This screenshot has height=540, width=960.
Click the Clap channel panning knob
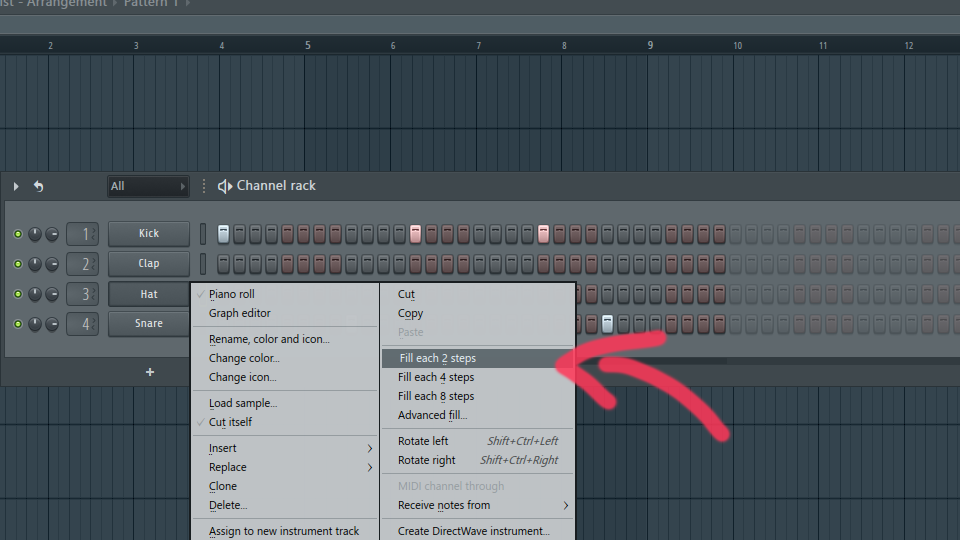pos(35,264)
